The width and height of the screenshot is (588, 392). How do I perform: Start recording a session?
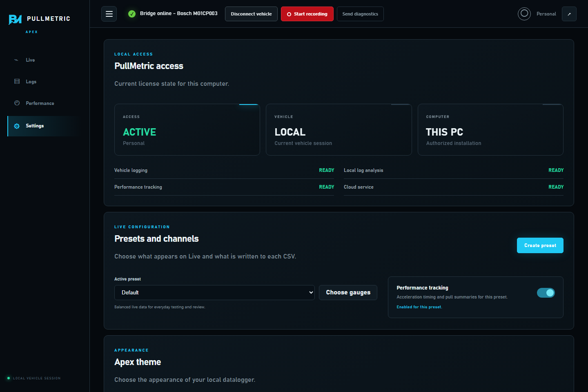click(307, 14)
